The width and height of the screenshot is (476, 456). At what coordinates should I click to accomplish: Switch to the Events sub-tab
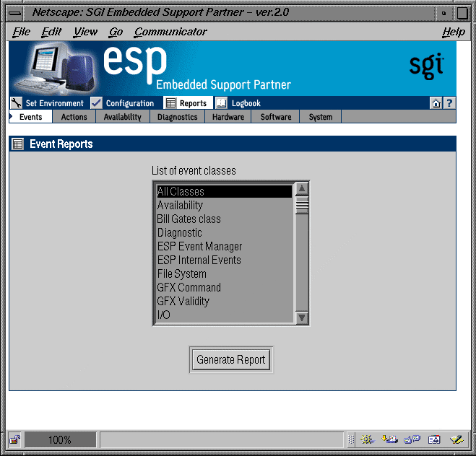coord(30,117)
